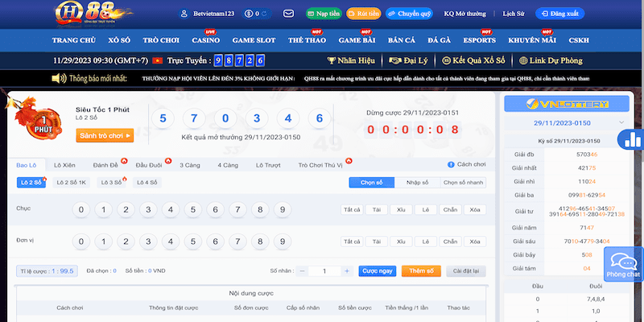Click the mail envelope icon in header
This screenshot has height=322, width=644.
289,14
